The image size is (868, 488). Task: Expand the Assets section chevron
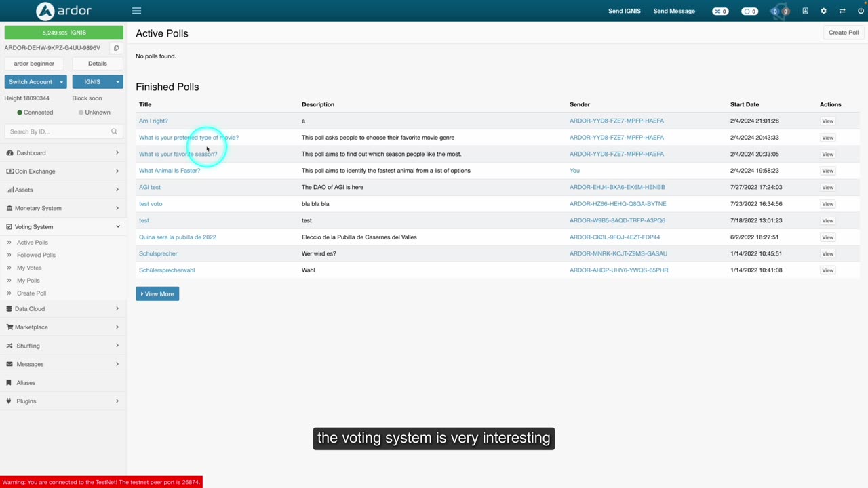coord(117,190)
